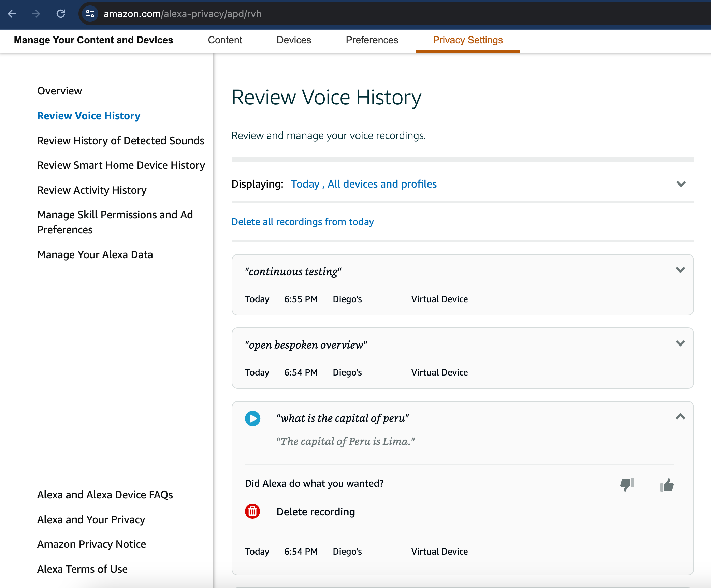Open Review History of Detected Sounds
The height and width of the screenshot is (588, 711).
click(121, 141)
